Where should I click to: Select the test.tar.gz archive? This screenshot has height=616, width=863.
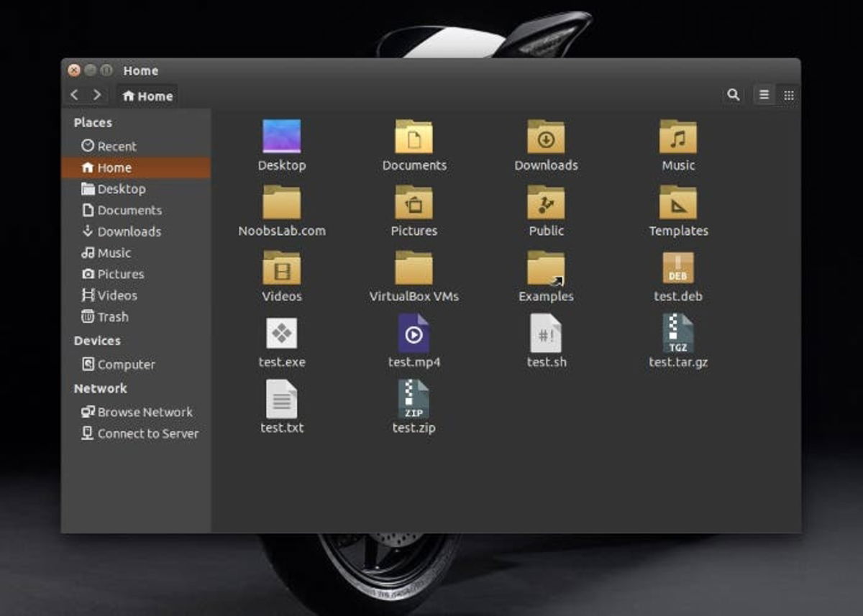click(678, 333)
